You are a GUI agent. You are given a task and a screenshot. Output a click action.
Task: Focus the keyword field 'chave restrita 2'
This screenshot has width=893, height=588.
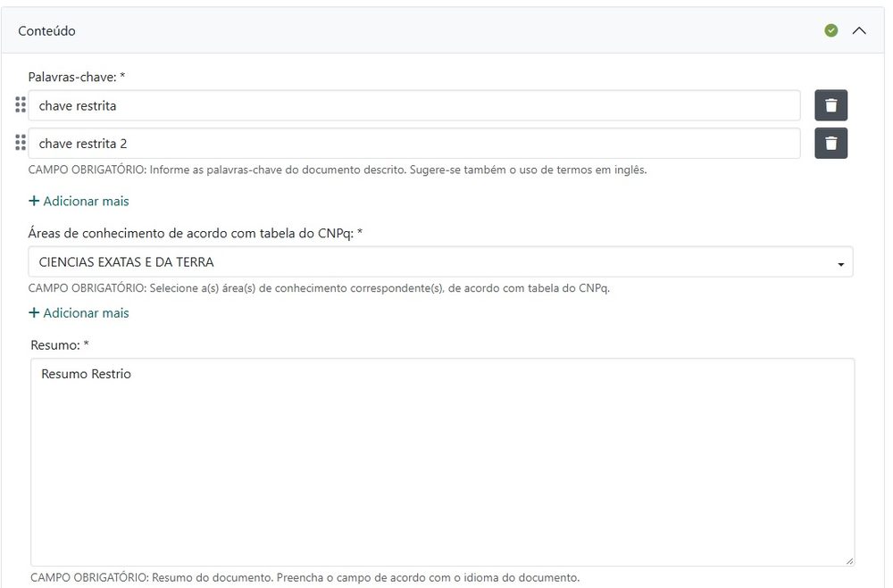coord(414,144)
